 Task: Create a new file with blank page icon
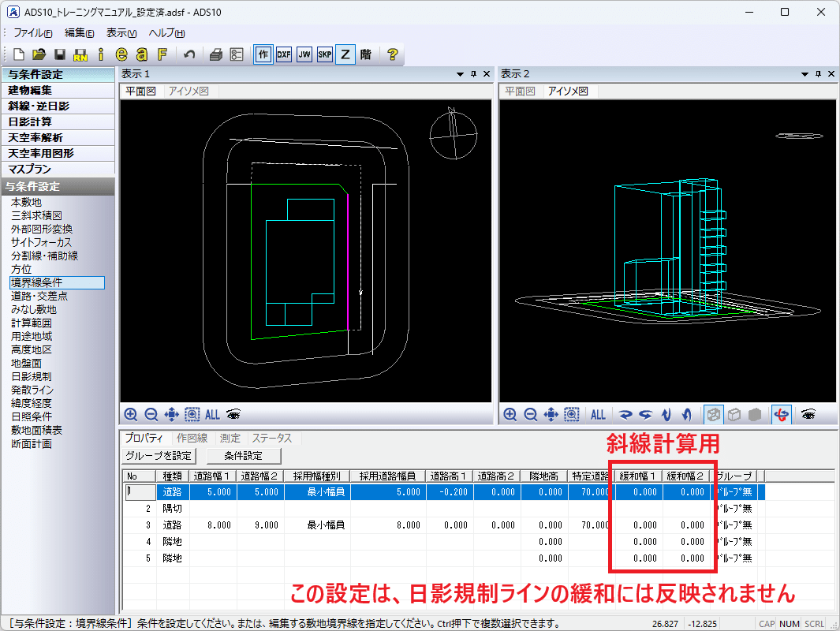tap(19, 54)
